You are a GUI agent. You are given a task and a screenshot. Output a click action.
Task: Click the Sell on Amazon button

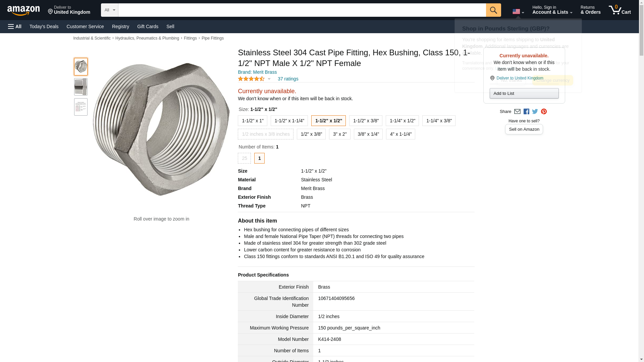pyautogui.click(x=524, y=129)
